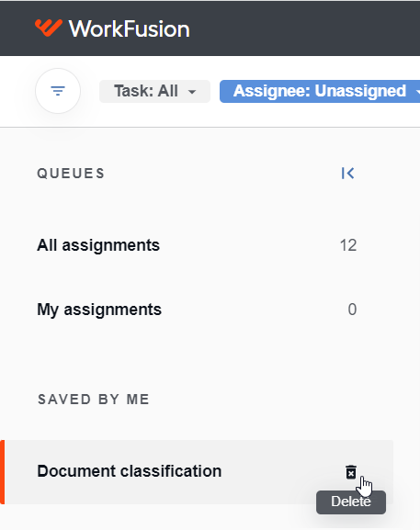Click the dark top header bar
This screenshot has height=530, width=420.
pos(210,28)
